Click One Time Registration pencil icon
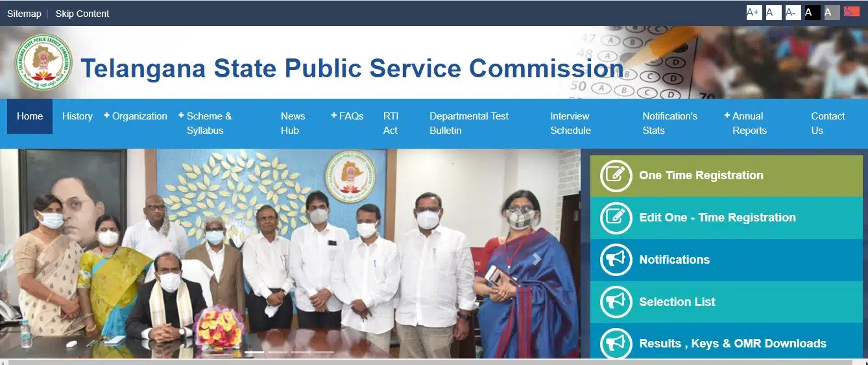Viewport: 868px width, 365px height. (x=616, y=175)
